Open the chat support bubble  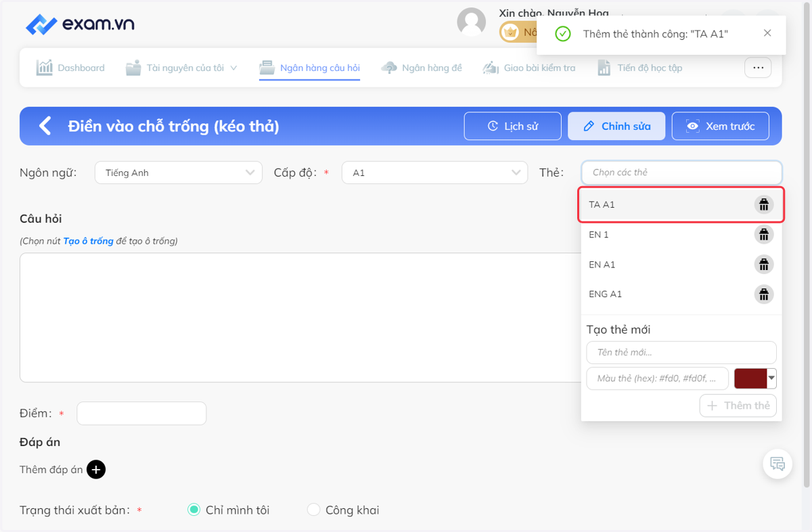click(x=777, y=464)
